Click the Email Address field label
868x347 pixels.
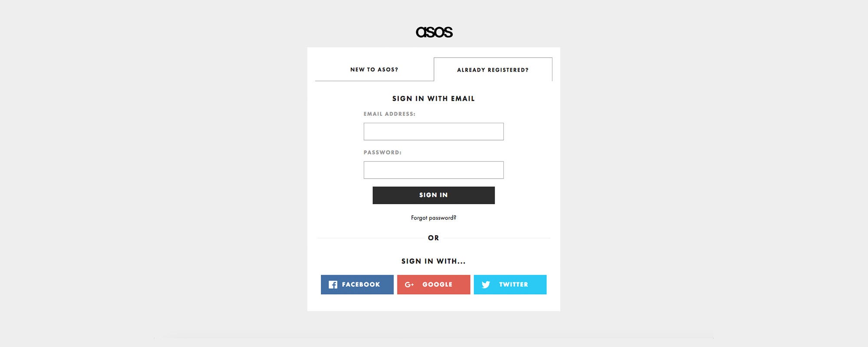pos(389,114)
